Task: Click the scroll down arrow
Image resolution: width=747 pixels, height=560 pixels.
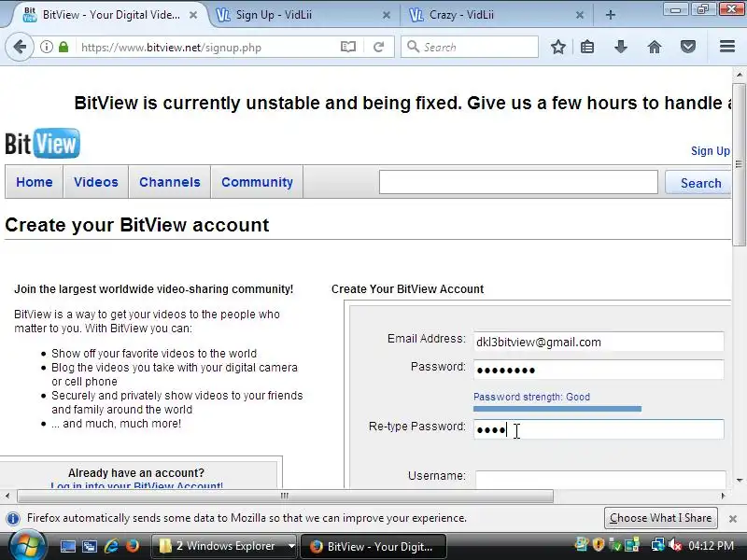Action: click(x=740, y=480)
